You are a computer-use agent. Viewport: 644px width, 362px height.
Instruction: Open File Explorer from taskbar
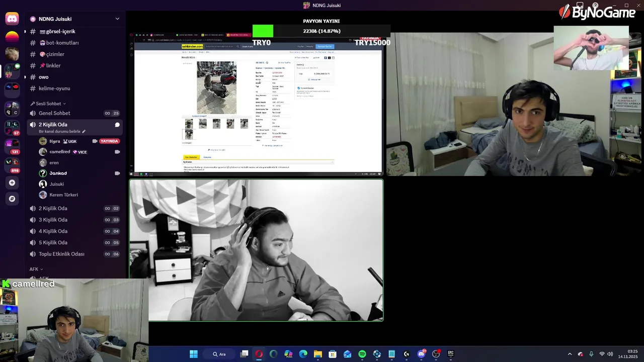[x=317, y=354]
